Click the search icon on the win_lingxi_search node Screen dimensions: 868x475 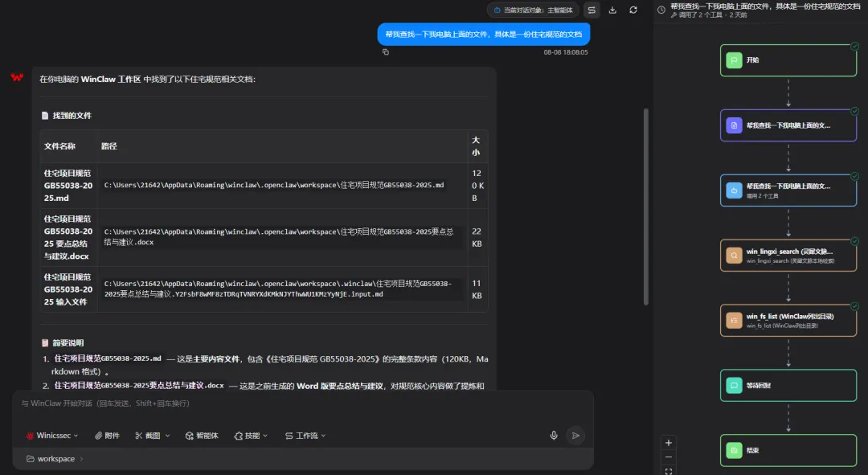pos(734,256)
